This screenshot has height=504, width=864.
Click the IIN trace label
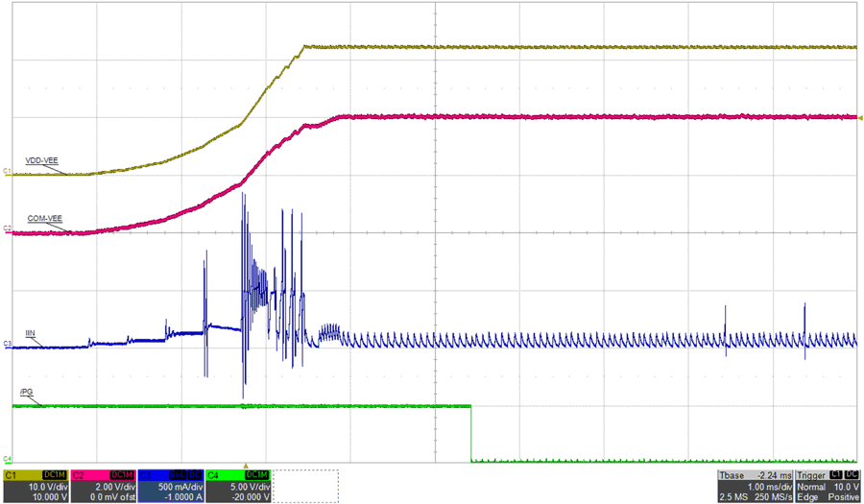(31, 333)
